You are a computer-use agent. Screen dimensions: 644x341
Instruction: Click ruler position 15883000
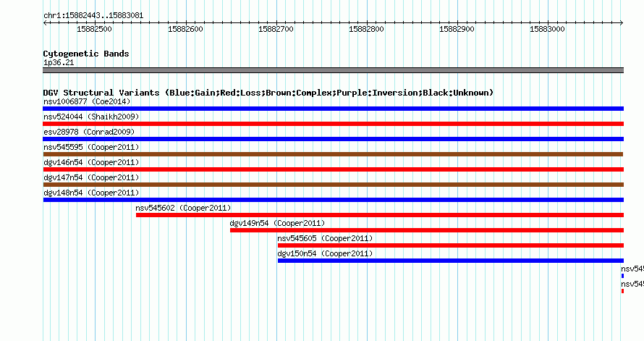[x=547, y=29]
